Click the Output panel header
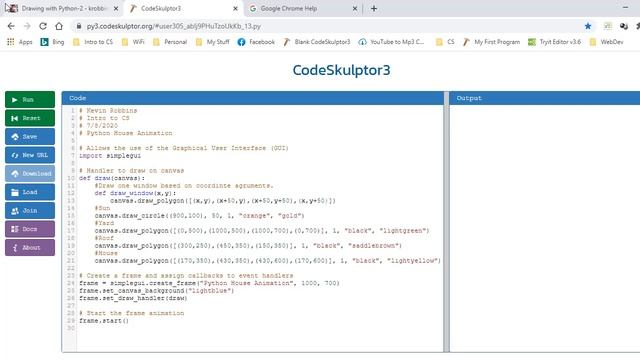Screen dimensions: 640x360 [x=544, y=98]
